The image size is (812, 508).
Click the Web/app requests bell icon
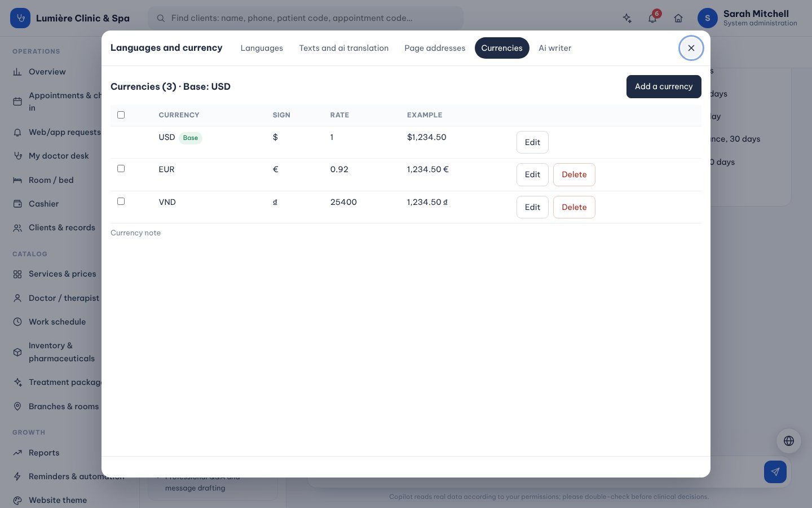17,132
